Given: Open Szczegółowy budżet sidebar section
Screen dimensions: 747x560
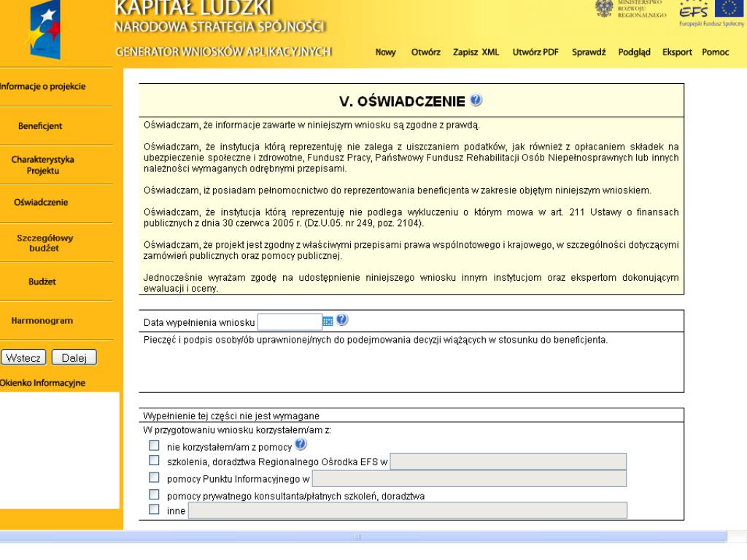Looking at the screenshot, I should (44, 243).
